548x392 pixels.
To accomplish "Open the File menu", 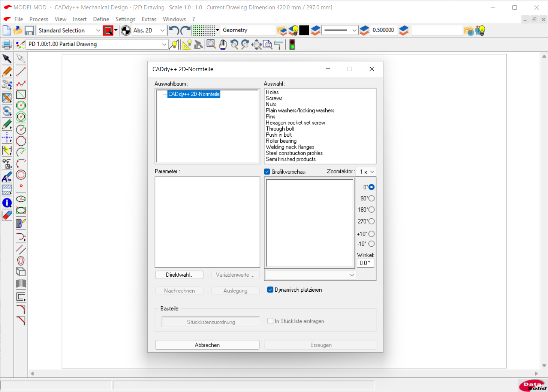I will pos(19,19).
